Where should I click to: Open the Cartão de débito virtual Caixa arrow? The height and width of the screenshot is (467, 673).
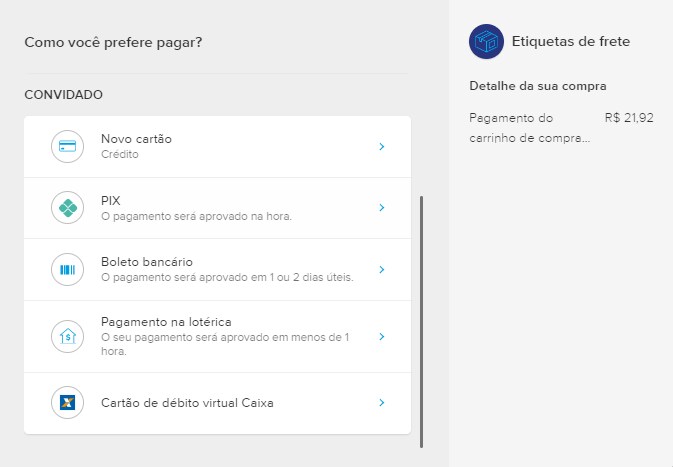381,403
